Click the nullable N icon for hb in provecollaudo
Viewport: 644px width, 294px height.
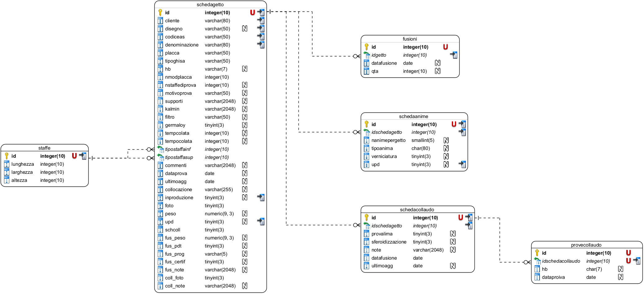[620, 269]
